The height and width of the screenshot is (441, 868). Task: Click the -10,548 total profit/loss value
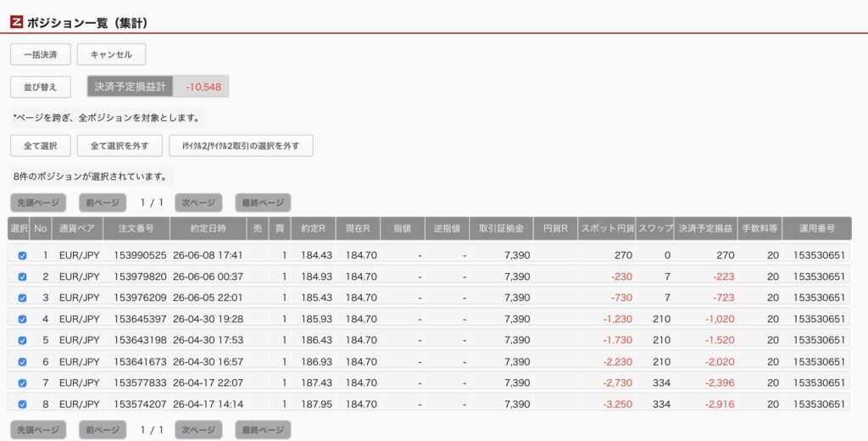203,87
